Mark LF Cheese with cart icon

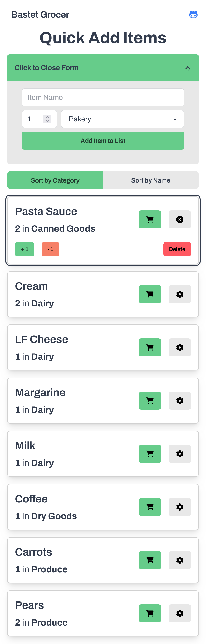(x=150, y=347)
